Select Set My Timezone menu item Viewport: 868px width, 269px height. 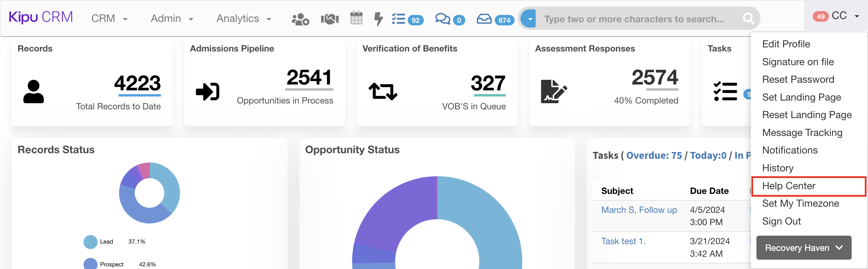[800, 203]
